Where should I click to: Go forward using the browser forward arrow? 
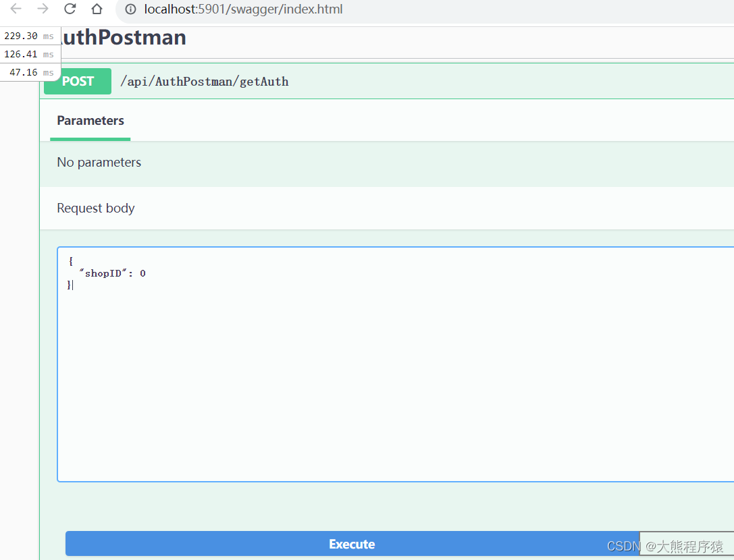pyautogui.click(x=42, y=9)
